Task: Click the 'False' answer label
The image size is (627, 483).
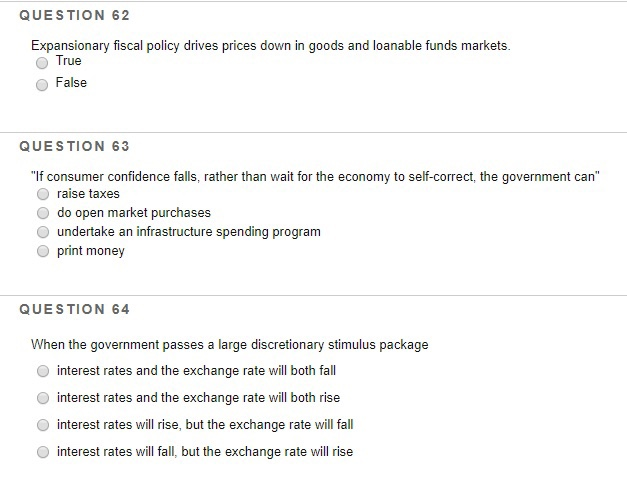Action: coord(71,83)
